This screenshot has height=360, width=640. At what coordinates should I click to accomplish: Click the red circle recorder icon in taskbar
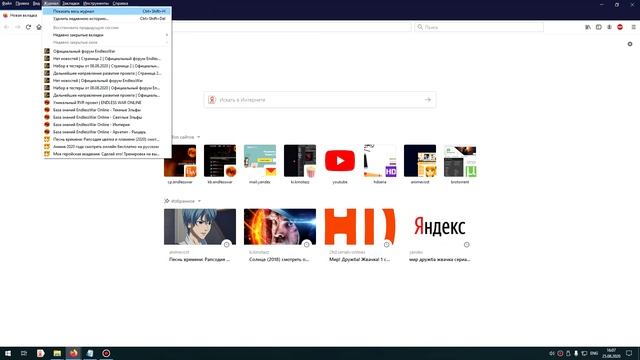point(106,353)
